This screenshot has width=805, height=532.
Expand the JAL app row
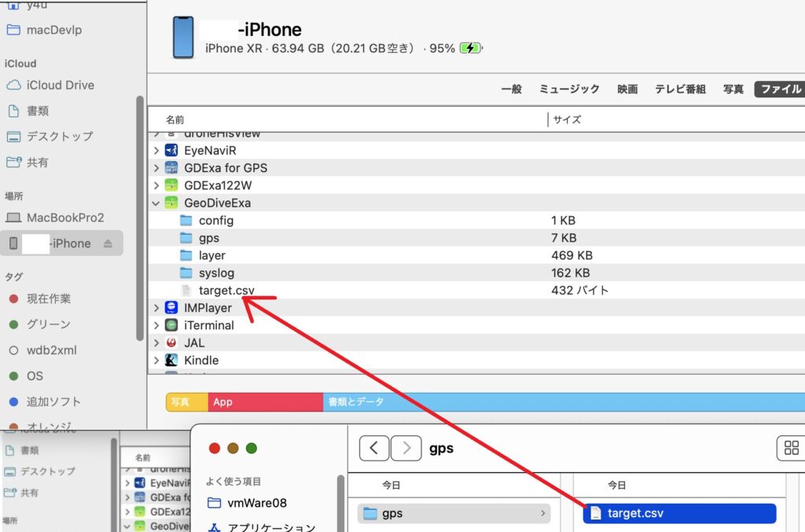click(x=156, y=343)
